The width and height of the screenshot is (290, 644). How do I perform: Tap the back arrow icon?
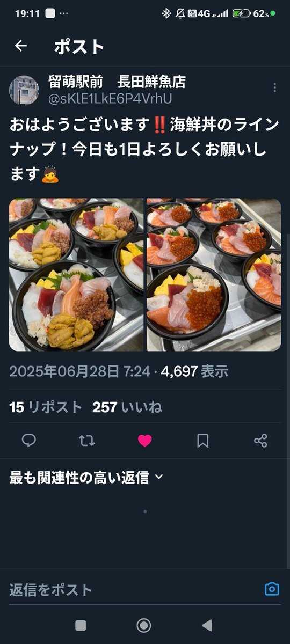click(20, 46)
